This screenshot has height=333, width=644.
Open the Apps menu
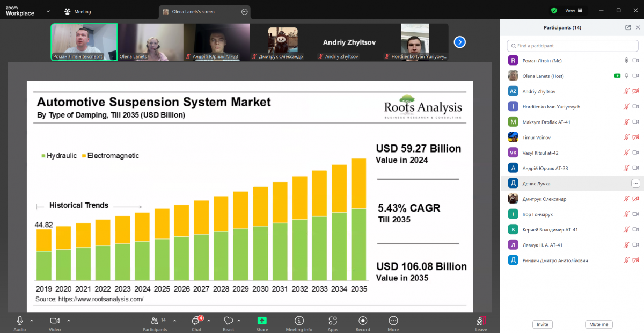click(333, 321)
